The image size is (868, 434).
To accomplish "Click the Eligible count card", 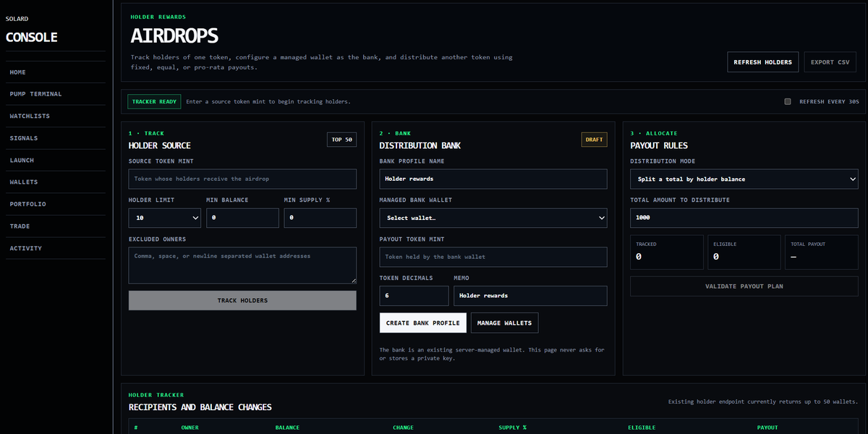I will point(744,252).
